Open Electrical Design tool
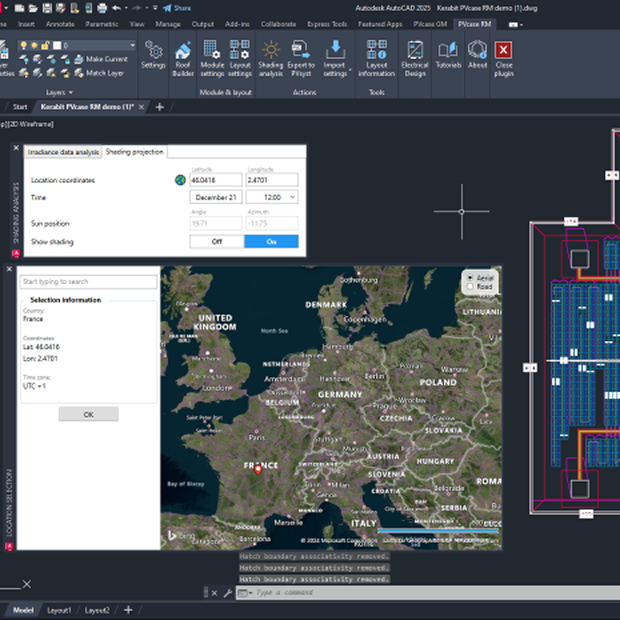Viewport: 620px width, 620px height. pyautogui.click(x=414, y=56)
